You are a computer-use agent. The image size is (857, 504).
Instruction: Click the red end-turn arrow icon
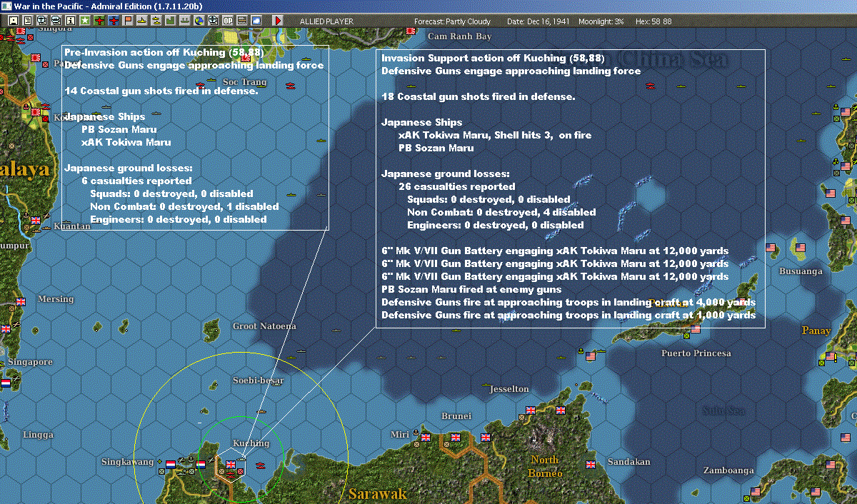(x=278, y=21)
